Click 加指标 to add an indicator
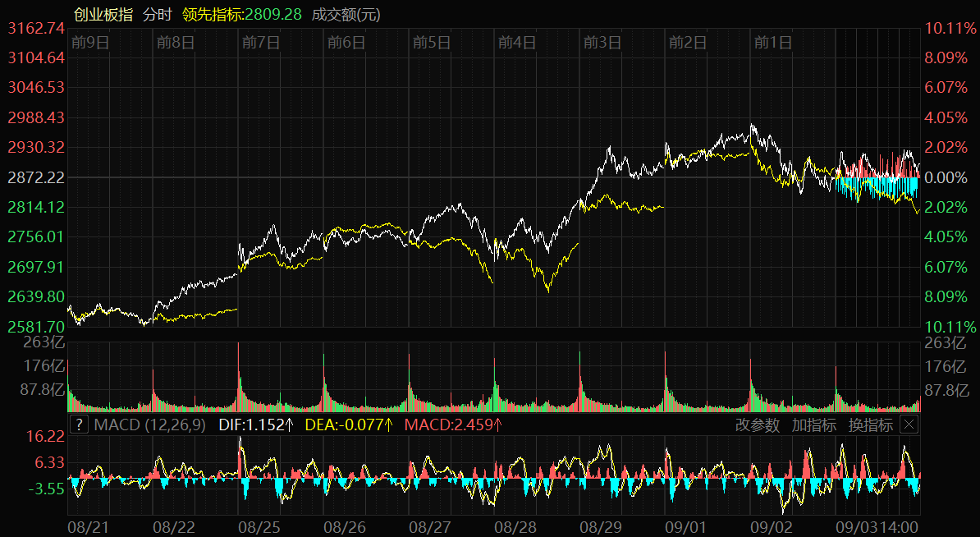The height and width of the screenshot is (537, 980). [x=813, y=425]
